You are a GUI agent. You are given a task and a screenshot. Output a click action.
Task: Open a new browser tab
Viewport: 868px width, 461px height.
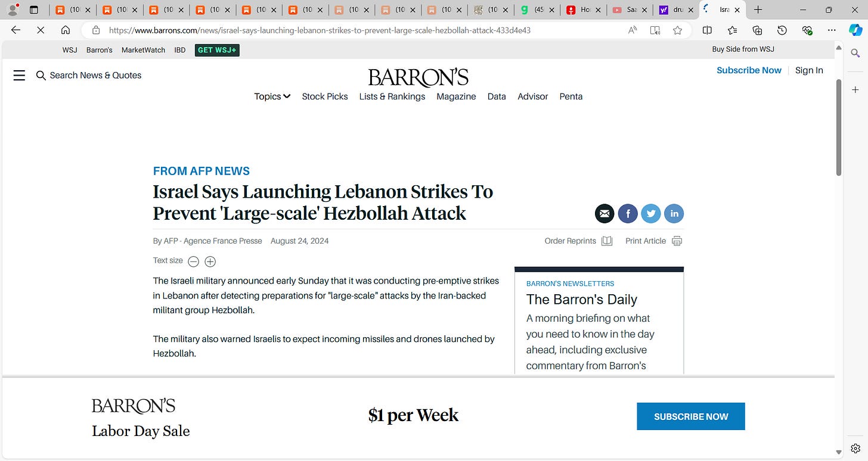click(758, 10)
